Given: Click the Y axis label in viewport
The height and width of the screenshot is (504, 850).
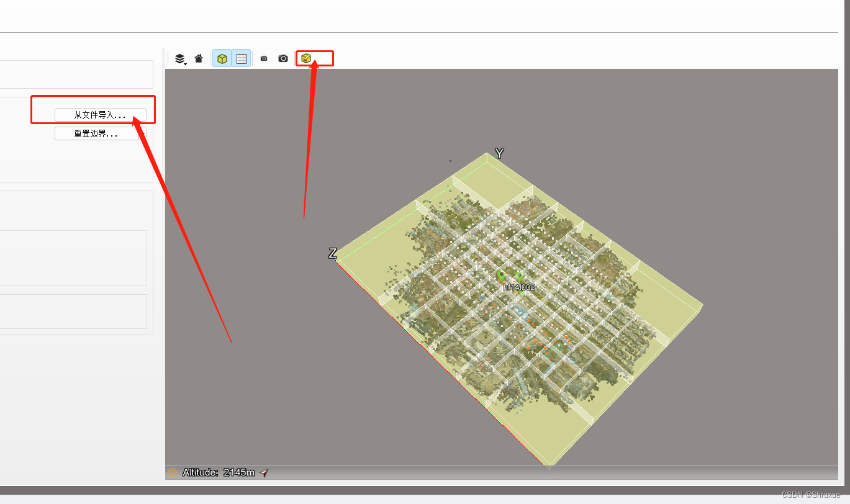Looking at the screenshot, I should [x=499, y=153].
